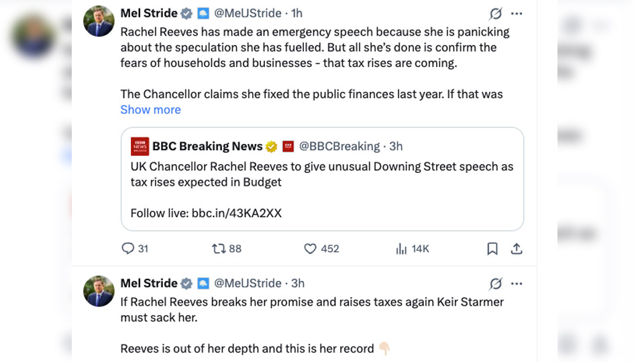Expand tweet text with Show more

150,110
